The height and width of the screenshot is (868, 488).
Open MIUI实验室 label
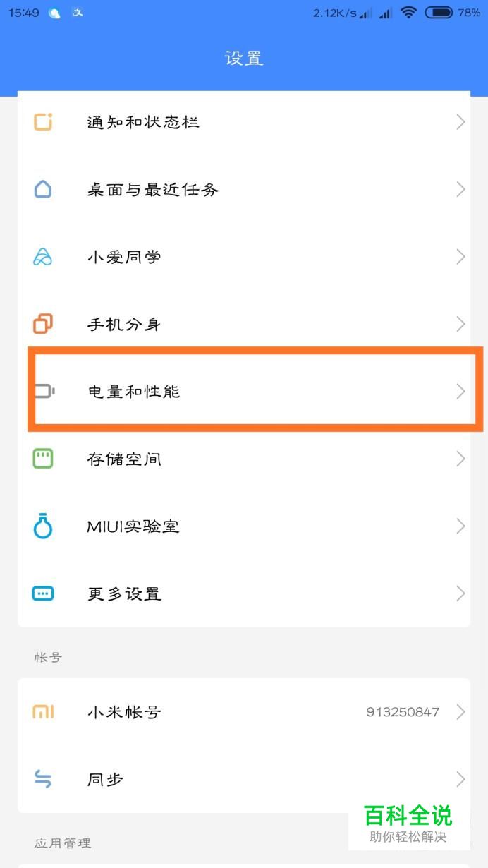(x=133, y=526)
